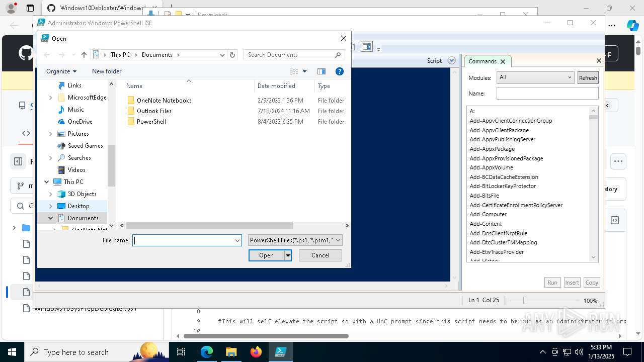
Task: Select 3D Objects in navigation tree
Action: (x=82, y=194)
